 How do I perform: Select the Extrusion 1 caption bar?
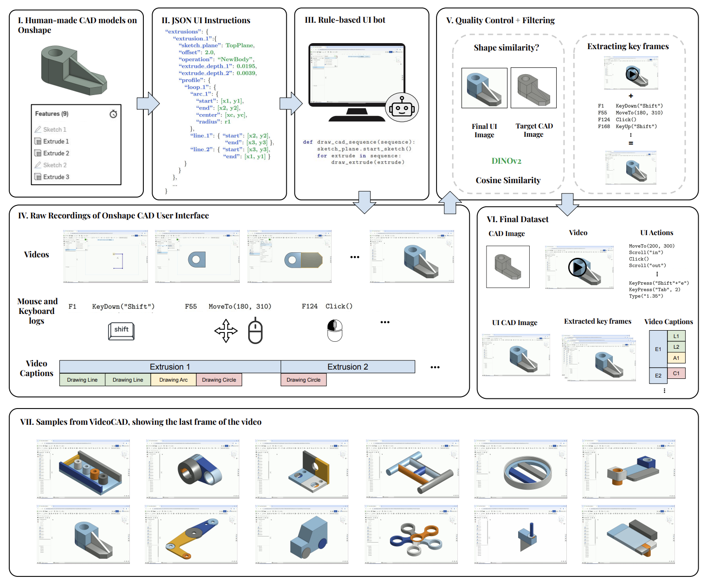[170, 367]
